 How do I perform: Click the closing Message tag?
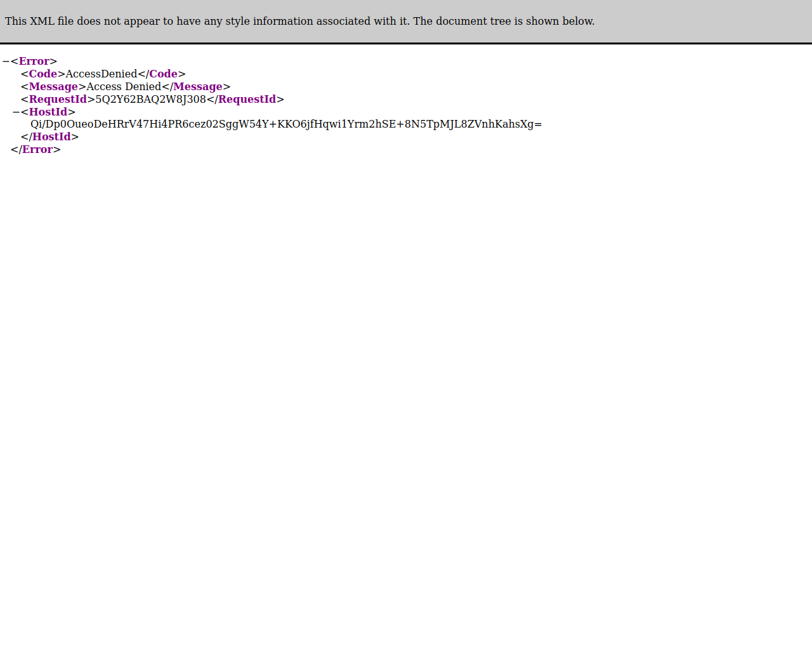pyautogui.click(x=196, y=87)
